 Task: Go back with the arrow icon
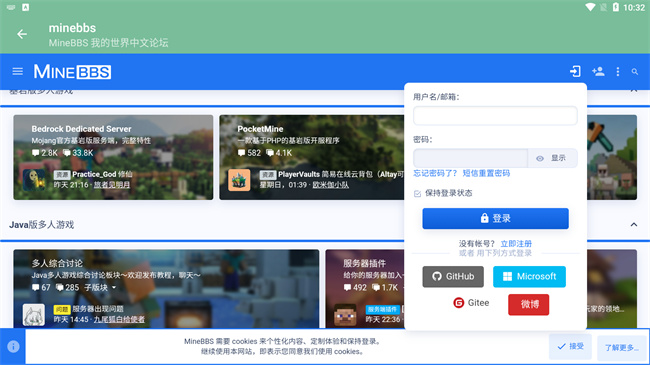coord(22,34)
